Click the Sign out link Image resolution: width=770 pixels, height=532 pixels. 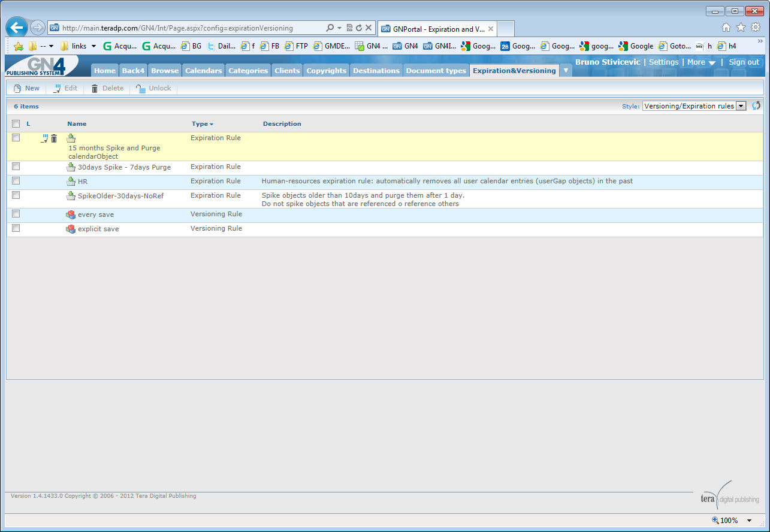point(744,62)
